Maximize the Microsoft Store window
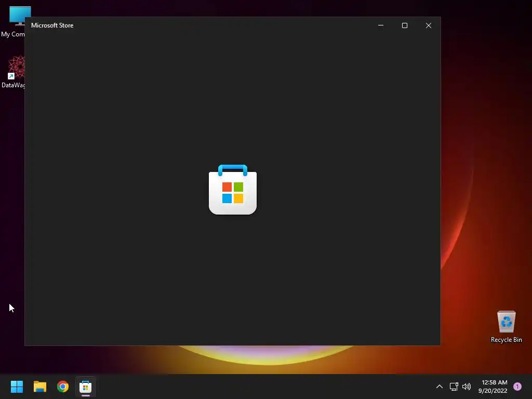Image resolution: width=532 pixels, height=399 pixels. (x=404, y=25)
